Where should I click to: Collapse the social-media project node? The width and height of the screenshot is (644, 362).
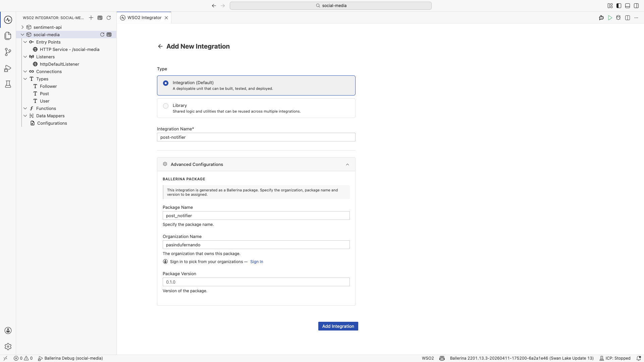pos(22,35)
